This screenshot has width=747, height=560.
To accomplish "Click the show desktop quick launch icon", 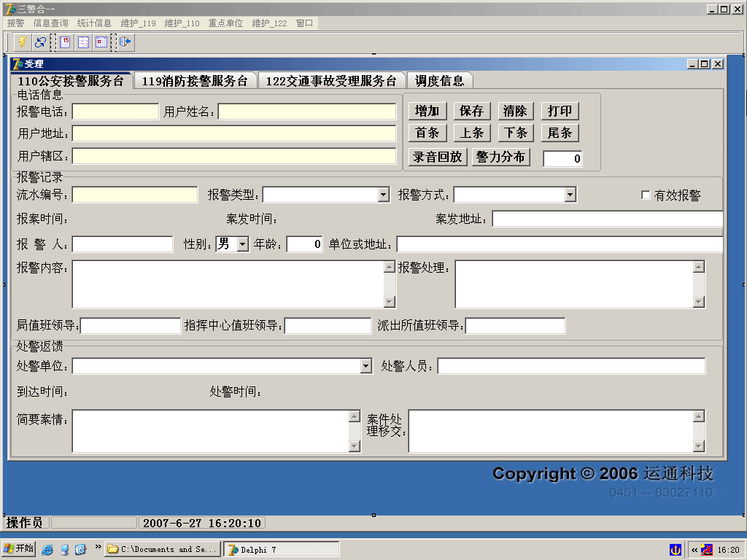I will pyautogui.click(x=64, y=550).
